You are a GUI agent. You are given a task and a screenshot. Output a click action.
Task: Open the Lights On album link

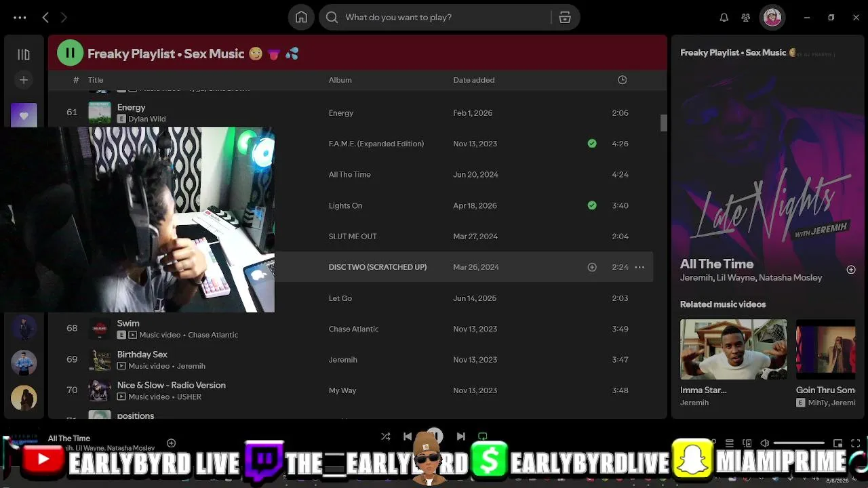tap(346, 205)
